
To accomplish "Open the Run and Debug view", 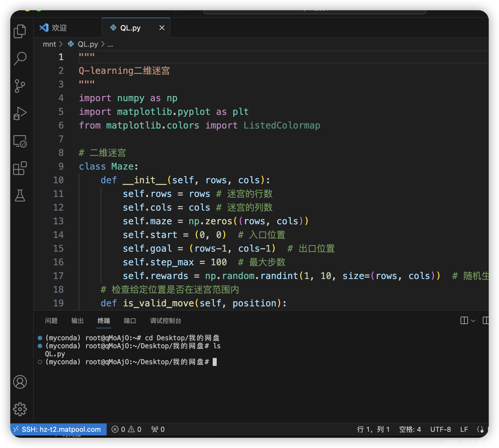I will (x=20, y=113).
